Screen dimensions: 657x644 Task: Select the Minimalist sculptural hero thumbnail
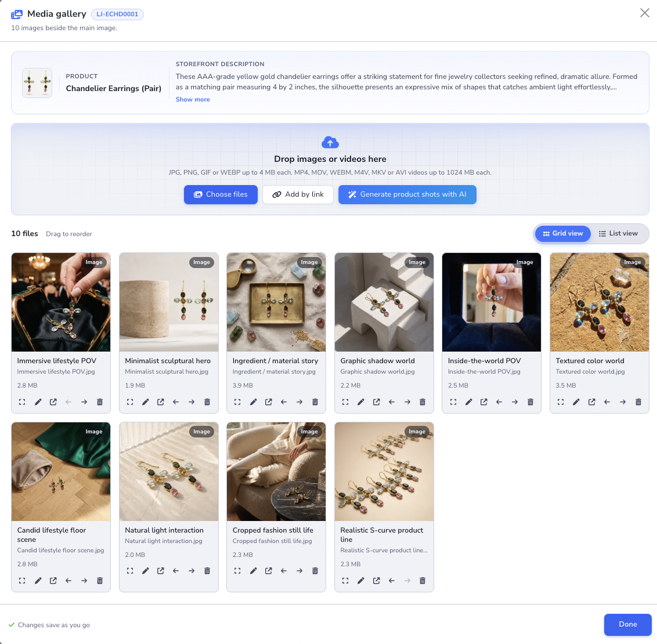tap(169, 302)
